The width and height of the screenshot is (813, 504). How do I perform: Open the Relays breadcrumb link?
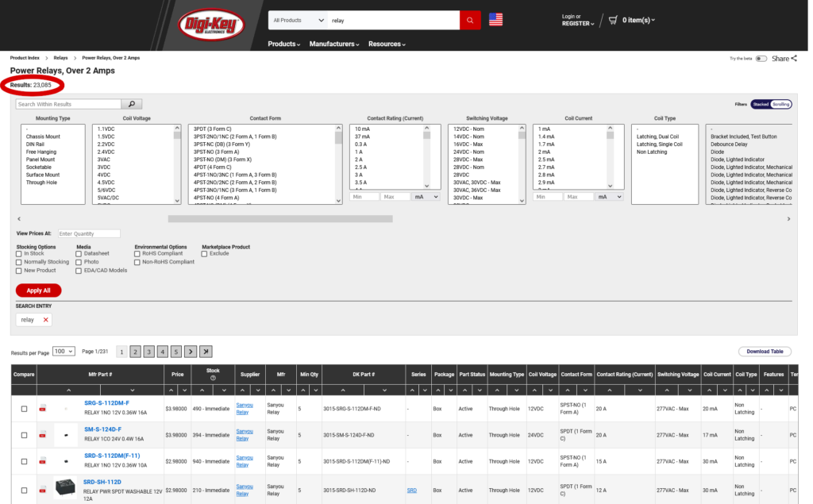[60, 58]
